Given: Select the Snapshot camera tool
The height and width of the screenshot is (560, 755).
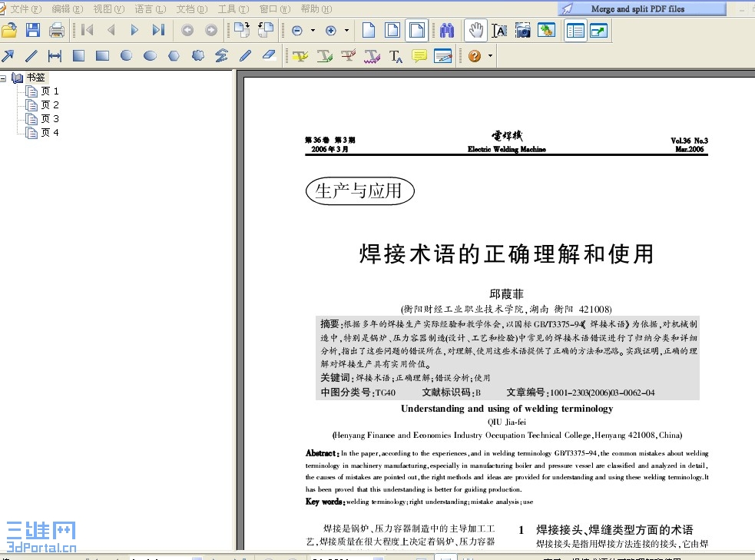Looking at the screenshot, I should click(523, 31).
